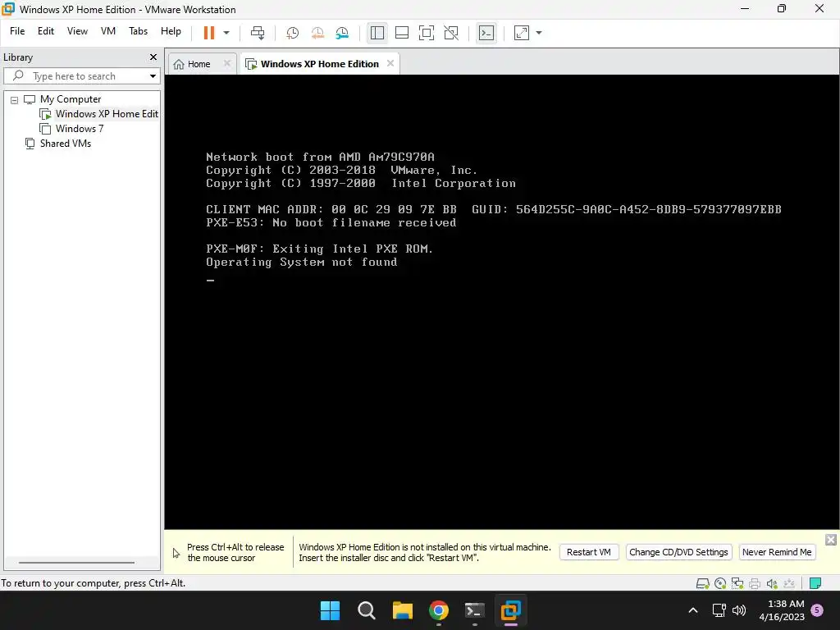The width and height of the screenshot is (840, 630).
Task: Click the Never Remind Me button
Action: pos(777,552)
